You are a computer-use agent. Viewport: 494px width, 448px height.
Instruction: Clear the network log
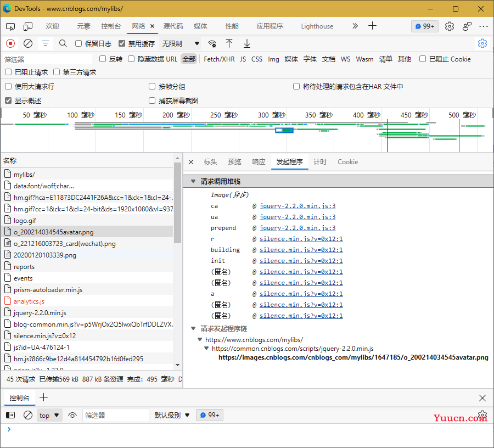28,43
